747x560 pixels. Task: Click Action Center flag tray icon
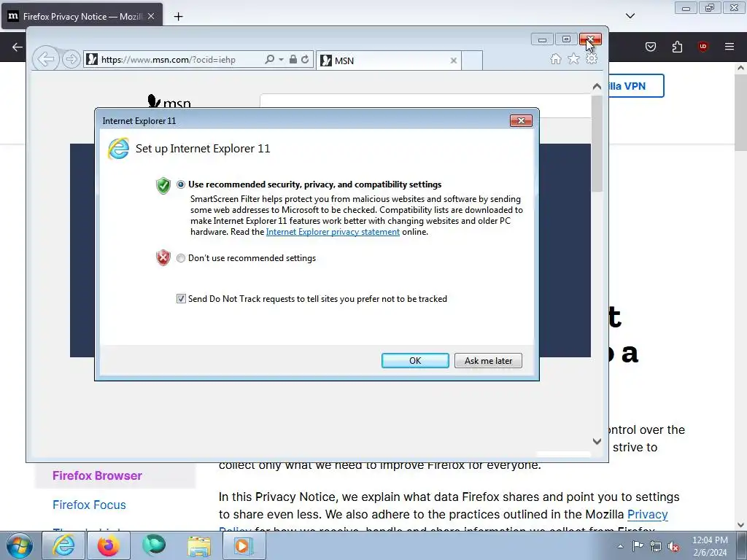click(638, 546)
